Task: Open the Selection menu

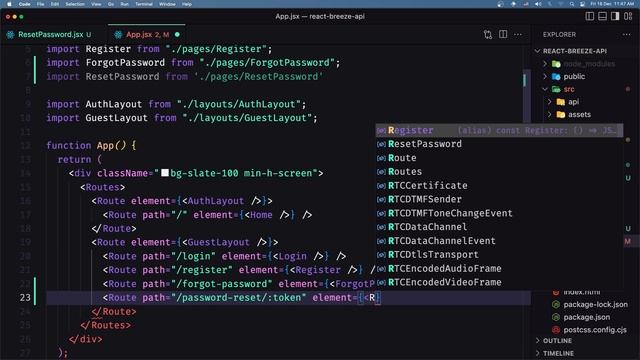Action: (75, 4)
